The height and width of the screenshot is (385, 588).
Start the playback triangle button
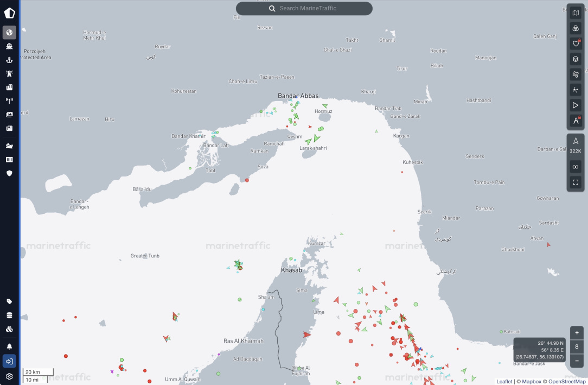pos(576,105)
